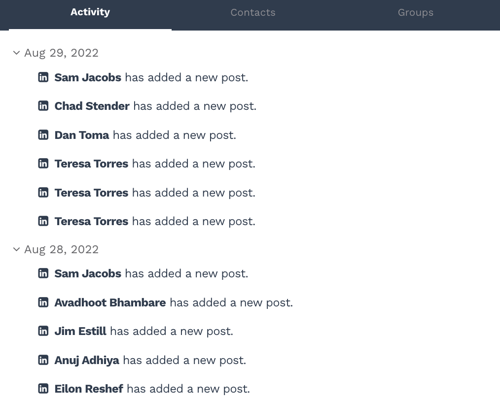Collapse the Aug 28, 2022 activity group
The width and height of the screenshot is (500, 401).
tap(16, 249)
